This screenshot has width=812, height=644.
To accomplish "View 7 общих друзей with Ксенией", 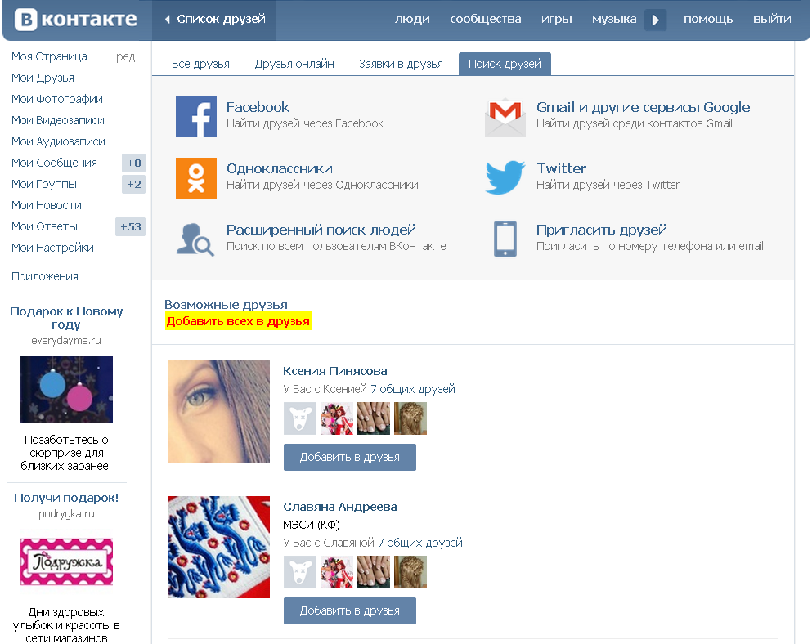I will (413, 389).
